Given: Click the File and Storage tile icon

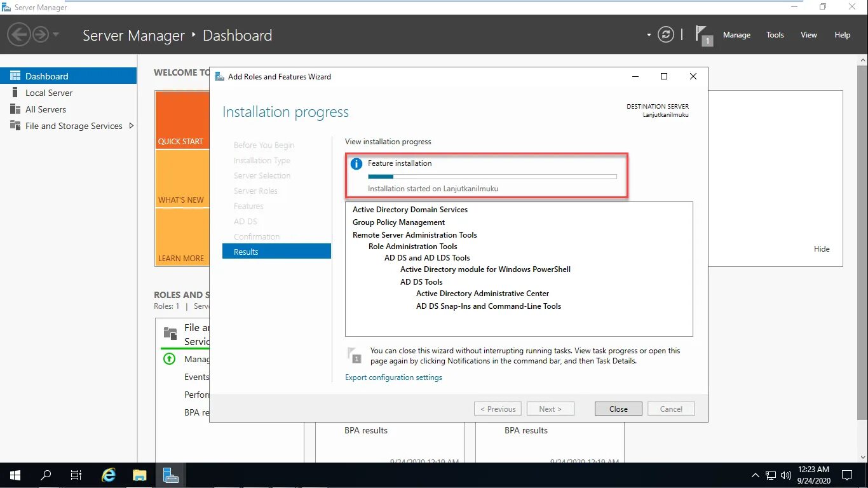Looking at the screenshot, I should (170, 334).
